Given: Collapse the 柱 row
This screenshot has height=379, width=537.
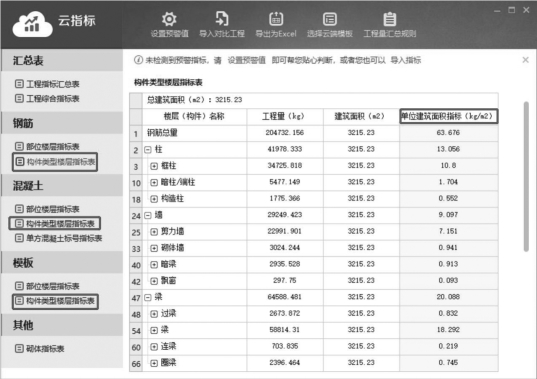Looking at the screenshot, I should coord(148,150).
